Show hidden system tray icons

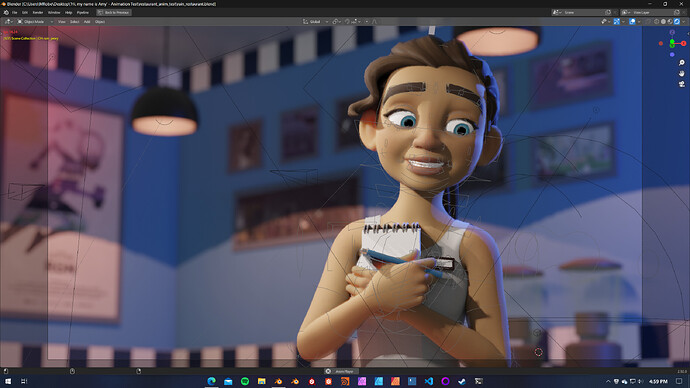[x=608, y=381]
